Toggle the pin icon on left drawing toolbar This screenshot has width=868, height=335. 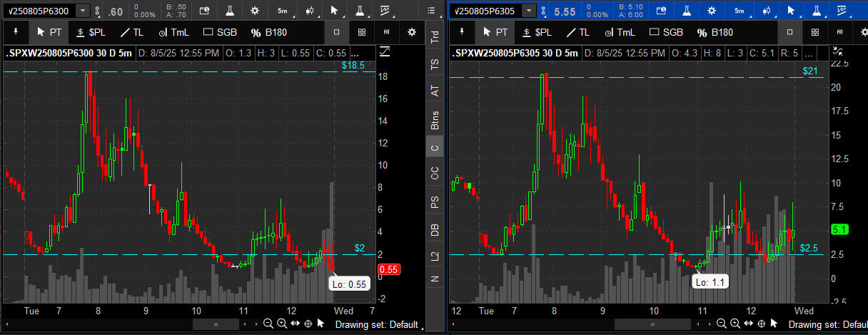click(x=16, y=32)
